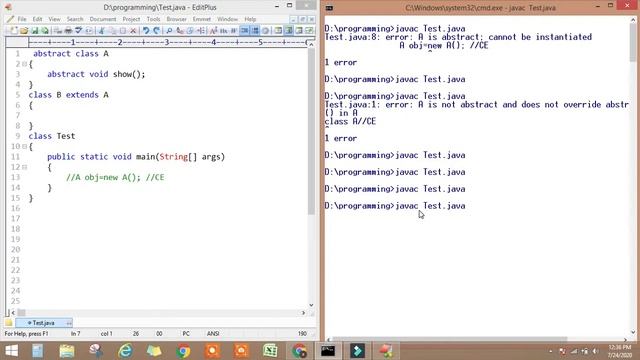Click the cmd.exe title bar icon
The width and height of the screenshot is (640, 360).
[x=329, y=7]
